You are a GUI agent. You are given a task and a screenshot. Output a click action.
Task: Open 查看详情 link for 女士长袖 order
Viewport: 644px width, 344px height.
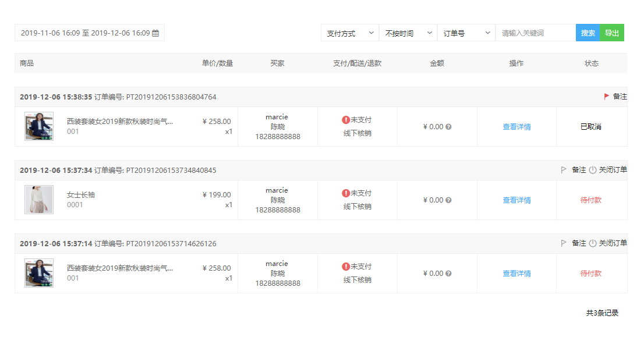(x=516, y=200)
